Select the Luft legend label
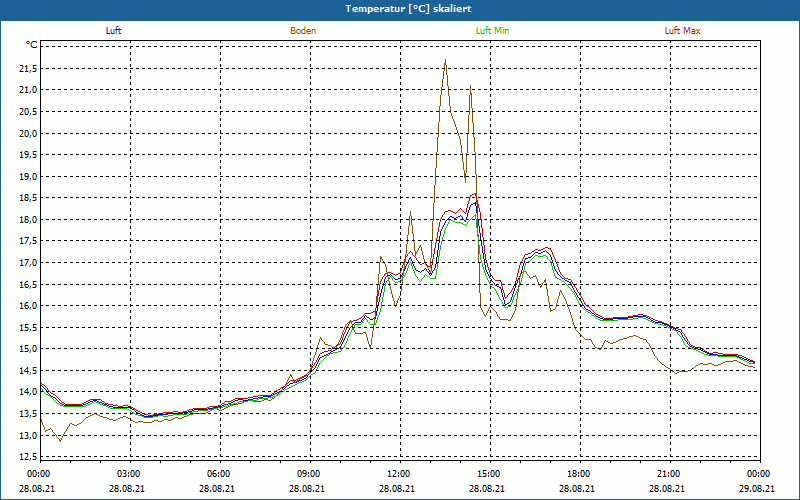The image size is (800, 500). pos(113,31)
